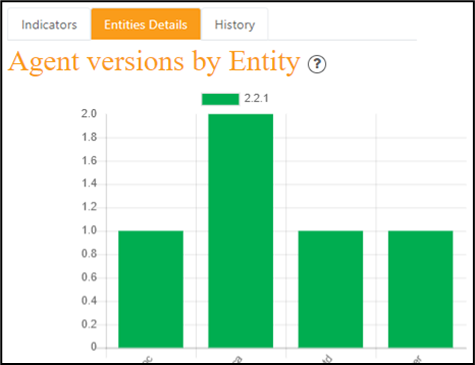Toggle the 2.2.1 legend color swatch
The width and height of the screenshot is (475, 365).
[220, 99]
